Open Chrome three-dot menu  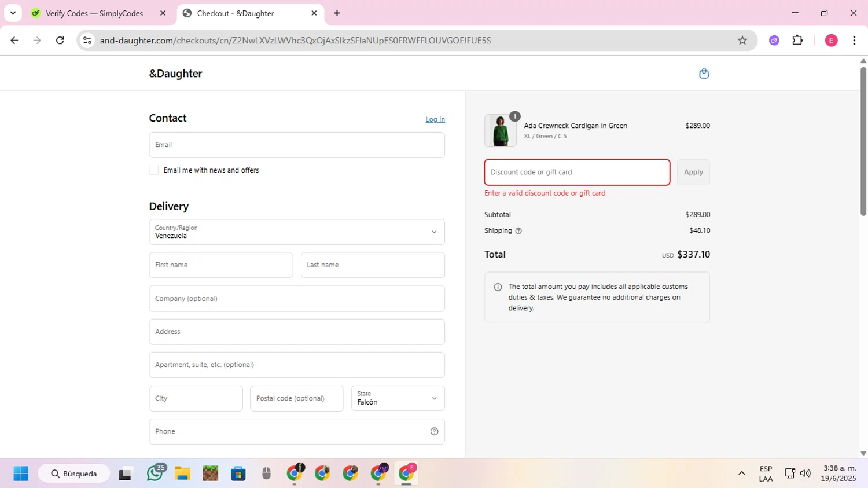click(854, 40)
